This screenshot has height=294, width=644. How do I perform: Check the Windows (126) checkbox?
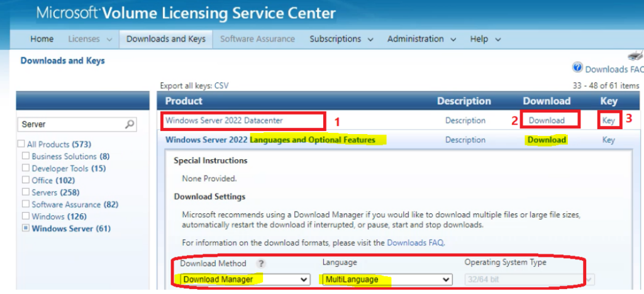tap(26, 216)
